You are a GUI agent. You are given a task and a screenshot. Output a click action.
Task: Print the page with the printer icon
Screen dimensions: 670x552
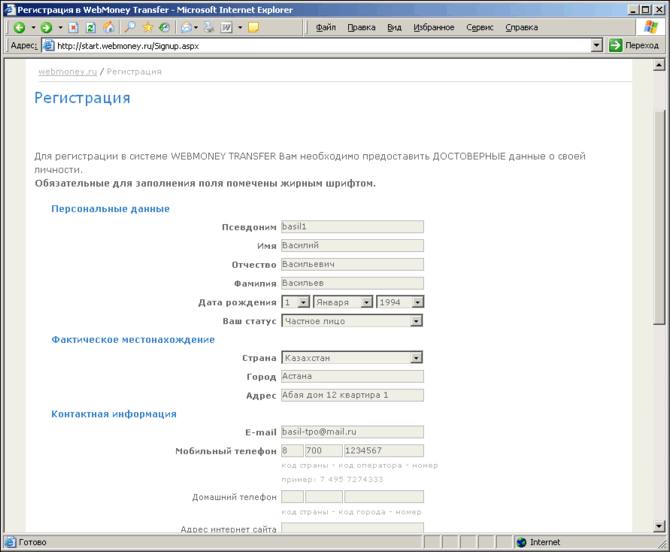click(209, 27)
